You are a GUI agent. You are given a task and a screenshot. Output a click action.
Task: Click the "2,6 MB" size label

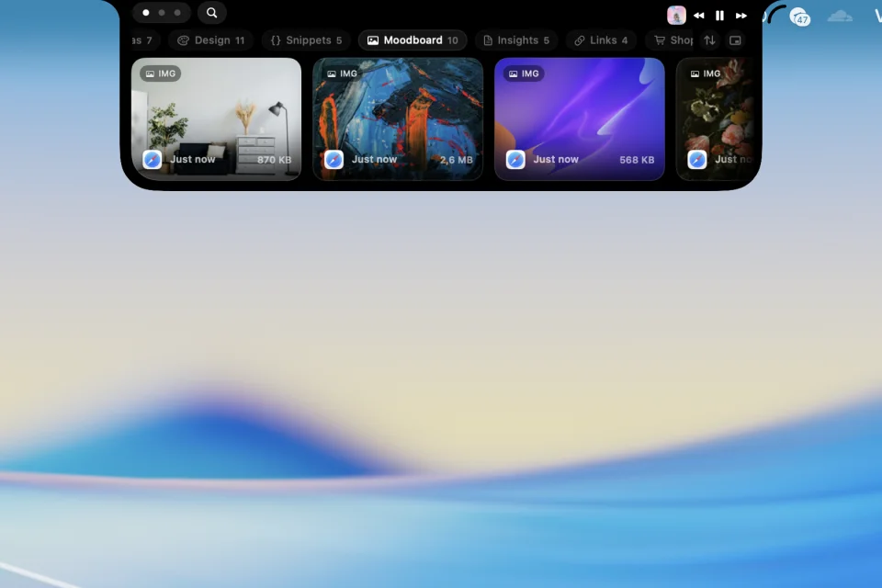pos(457,160)
